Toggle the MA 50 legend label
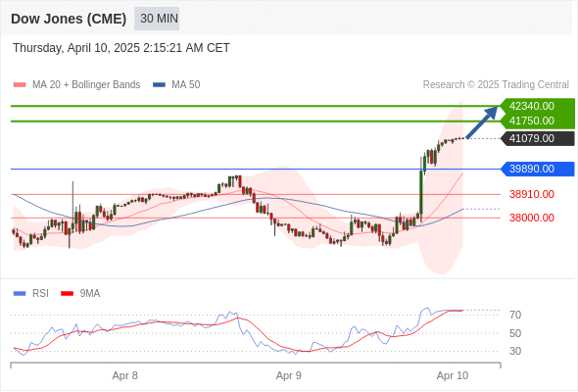The image size is (578, 392). (186, 85)
